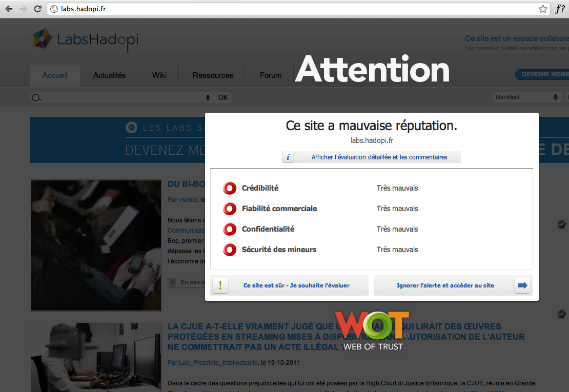569x392 pixels.
Task: Open the Par vsonet author link
Action: click(182, 200)
